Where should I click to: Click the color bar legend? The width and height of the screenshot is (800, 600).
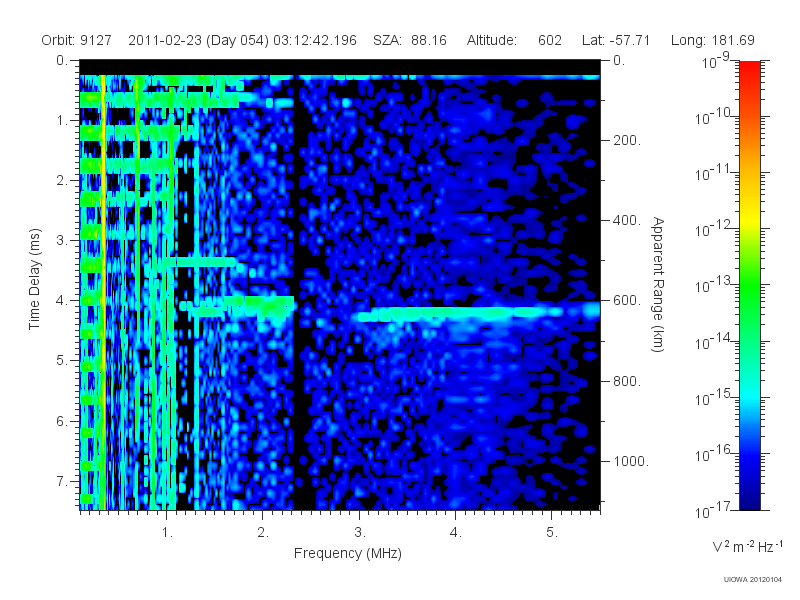coord(750,285)
